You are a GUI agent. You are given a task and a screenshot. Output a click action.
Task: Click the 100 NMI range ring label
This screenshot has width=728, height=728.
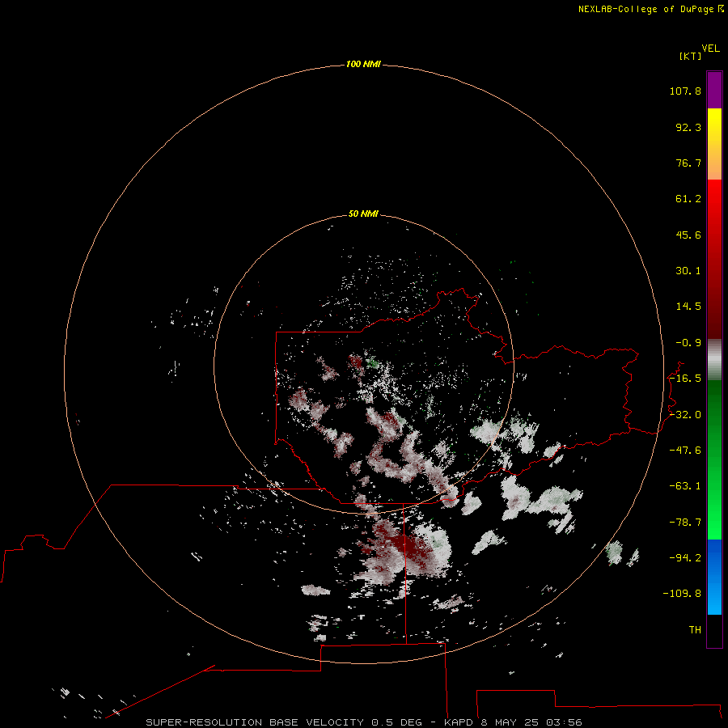363,64
